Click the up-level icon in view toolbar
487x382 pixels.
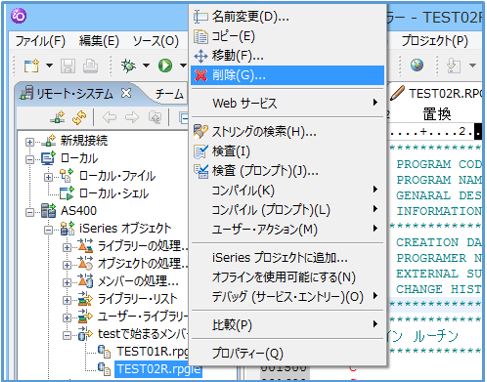(155, 117)
